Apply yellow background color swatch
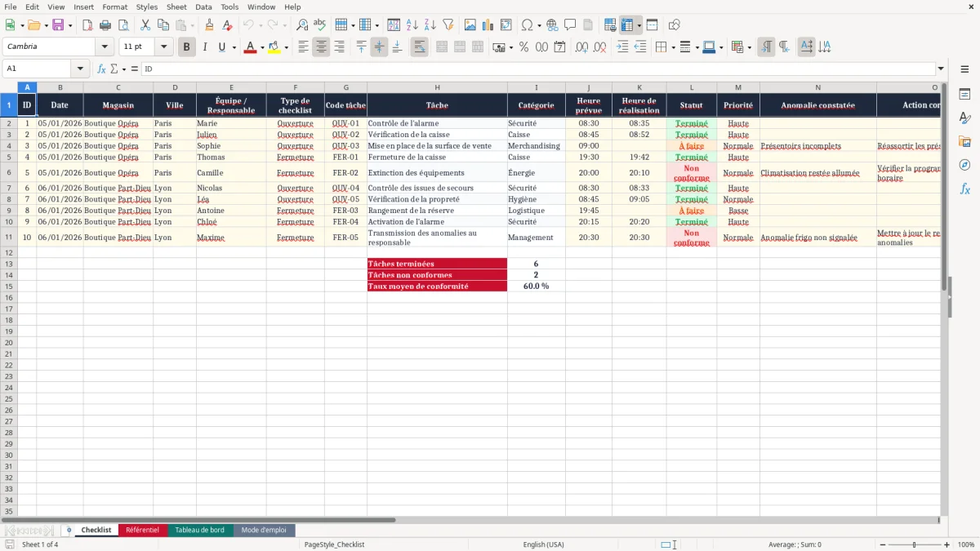Image resolution: width=980 pixels, height=551 pixels. click(x=274, y=47)
